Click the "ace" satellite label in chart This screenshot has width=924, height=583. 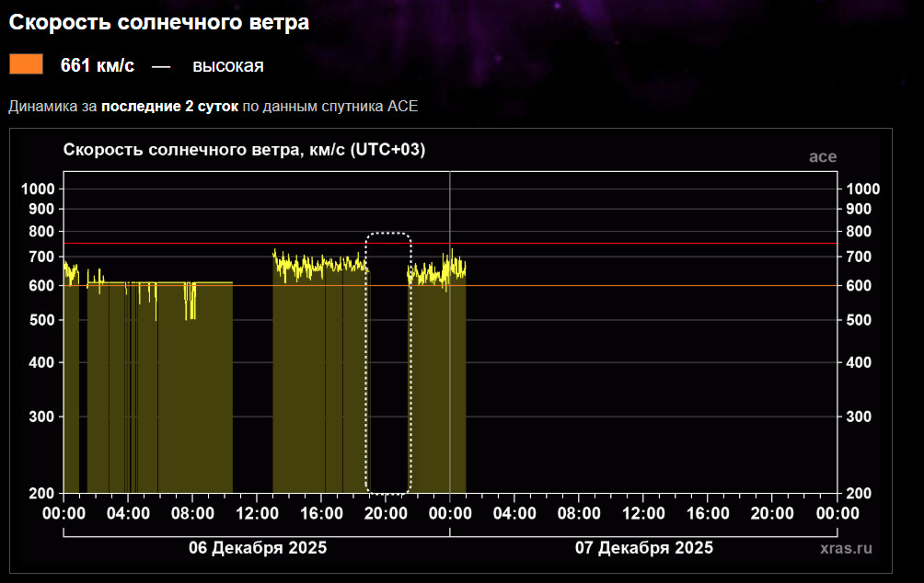(x=822, y=156)
